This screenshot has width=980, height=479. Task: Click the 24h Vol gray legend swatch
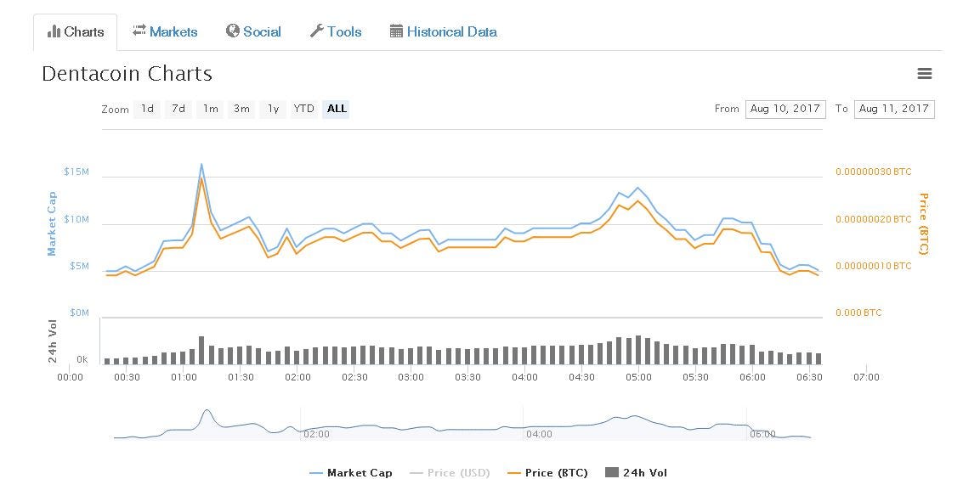[612, 472]
